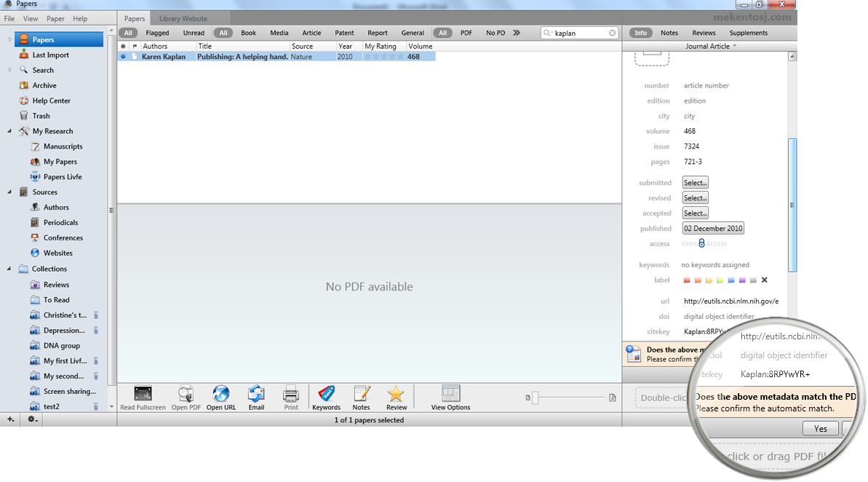Viewport: 868px width, 482px height.
Task: Filter type by Patent
Action: click(344, 33)
